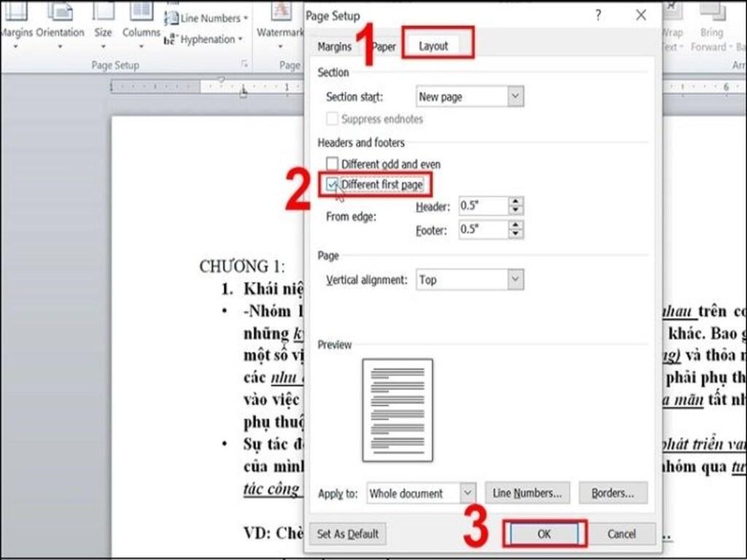This screenshot has width=747, height=560.
Task: Enable the Suppress endnotes checkbox
Action: pos(333,119)
